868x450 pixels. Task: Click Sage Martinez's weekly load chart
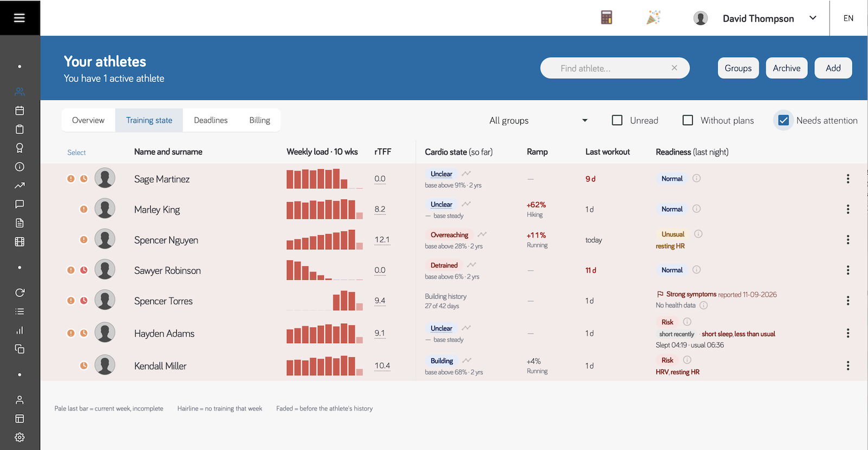(324, 178)
